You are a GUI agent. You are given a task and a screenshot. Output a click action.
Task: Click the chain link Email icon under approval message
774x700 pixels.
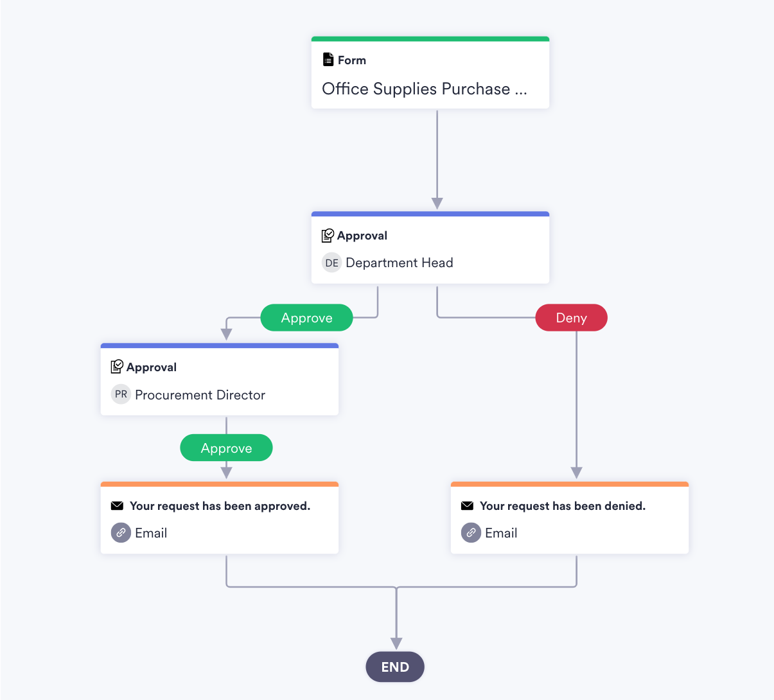[x=121, y=532]
